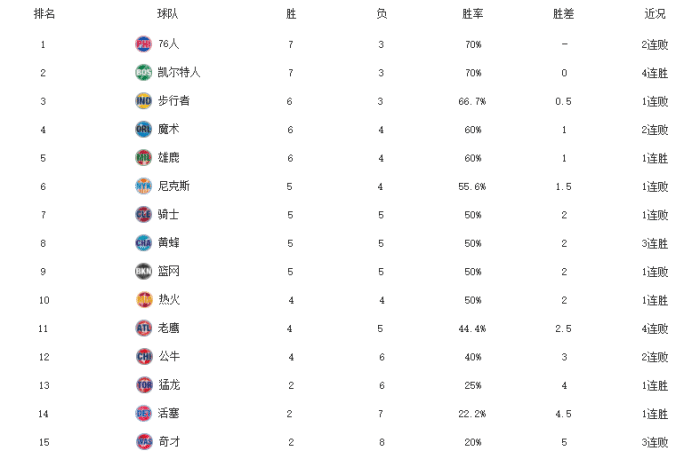Image resolution: width=700 pixels, height=451 pixels.
Task: Click the 76人 team logo icon
Action: click(143, 44)
